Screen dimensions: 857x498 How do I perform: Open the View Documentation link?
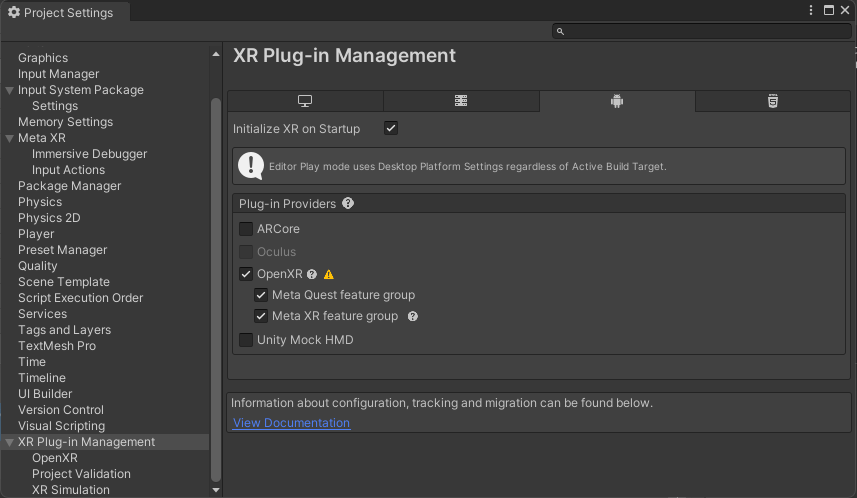(291, 423)
